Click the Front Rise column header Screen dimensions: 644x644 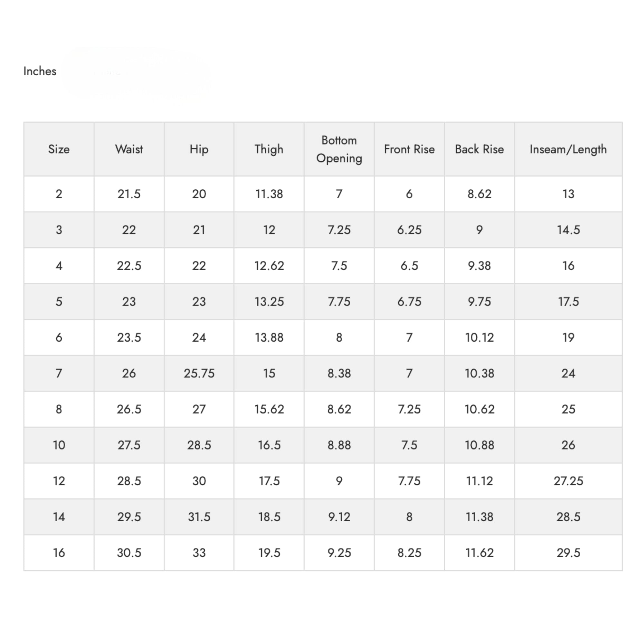point(409,149)
